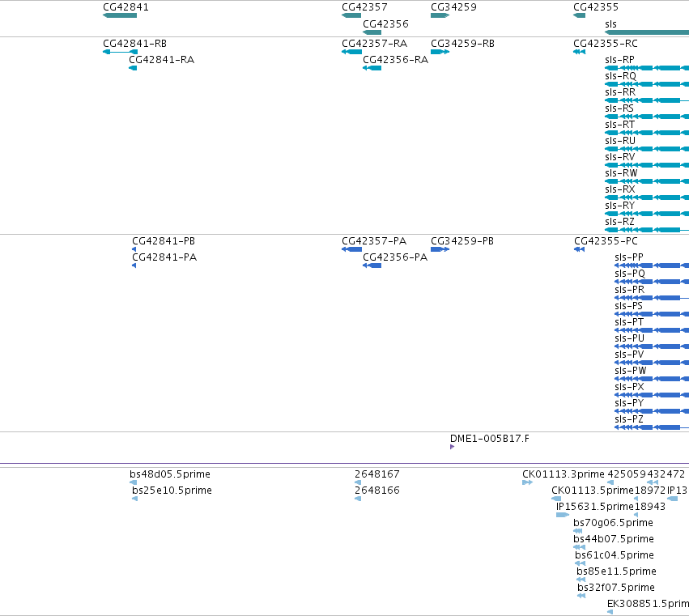Open the bs85e11.5prime EST label
The height and width of the screenshot is (616, 689).
click(616, 571)
